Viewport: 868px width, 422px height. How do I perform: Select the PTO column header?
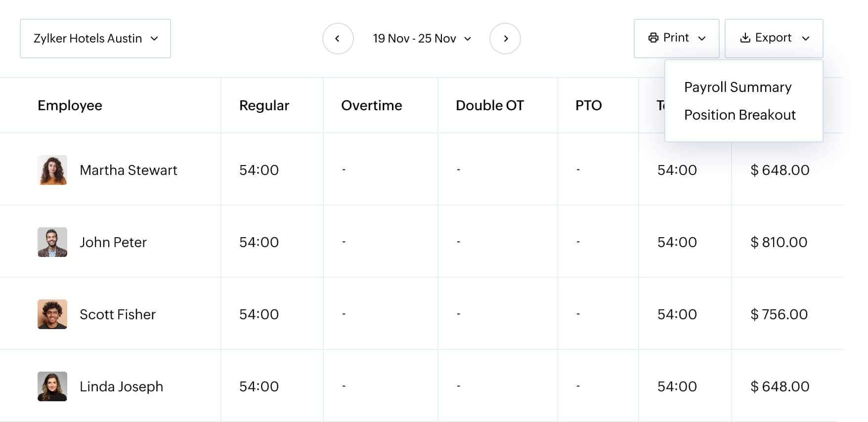coord(588,105)
